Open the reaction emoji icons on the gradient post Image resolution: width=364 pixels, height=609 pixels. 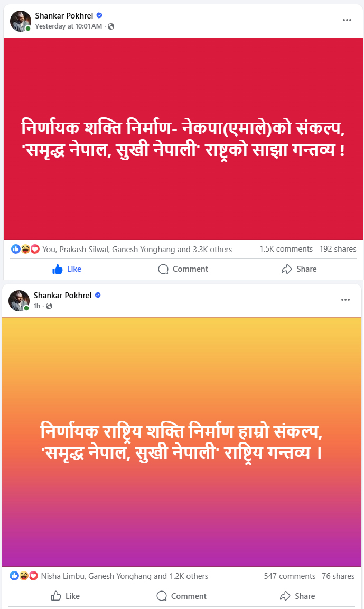(24, 576)
